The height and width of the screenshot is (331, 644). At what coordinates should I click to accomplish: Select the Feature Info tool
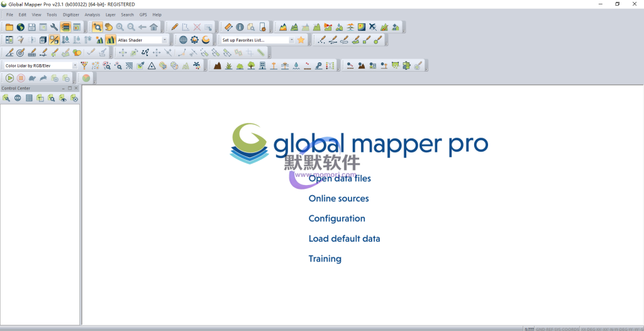click(240, 27)
